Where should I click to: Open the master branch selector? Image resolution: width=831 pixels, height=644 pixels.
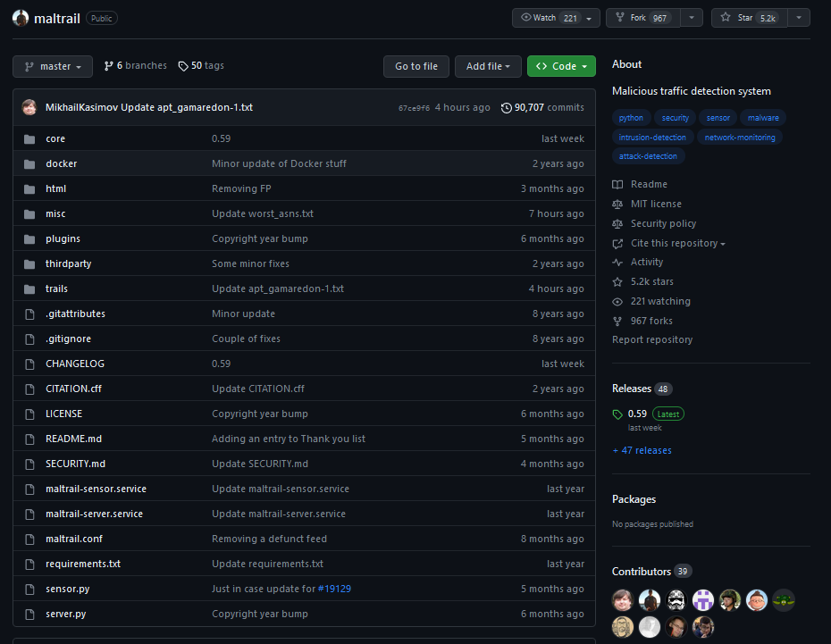tap(53, 67)
